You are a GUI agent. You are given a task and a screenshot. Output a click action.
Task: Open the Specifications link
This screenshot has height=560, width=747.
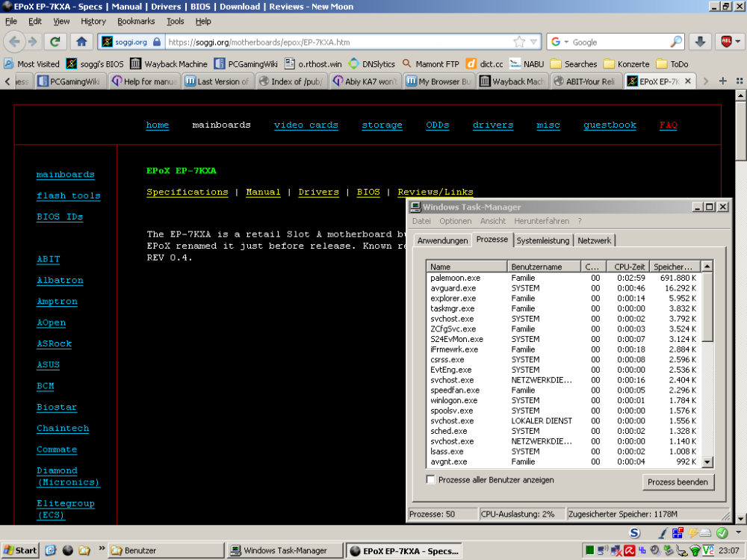point(187,192)
